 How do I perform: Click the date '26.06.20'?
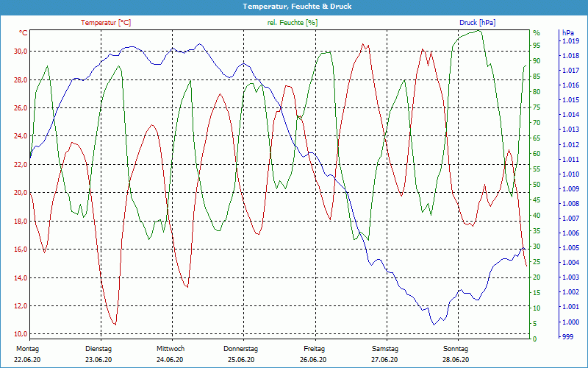(x=313, y=360)
